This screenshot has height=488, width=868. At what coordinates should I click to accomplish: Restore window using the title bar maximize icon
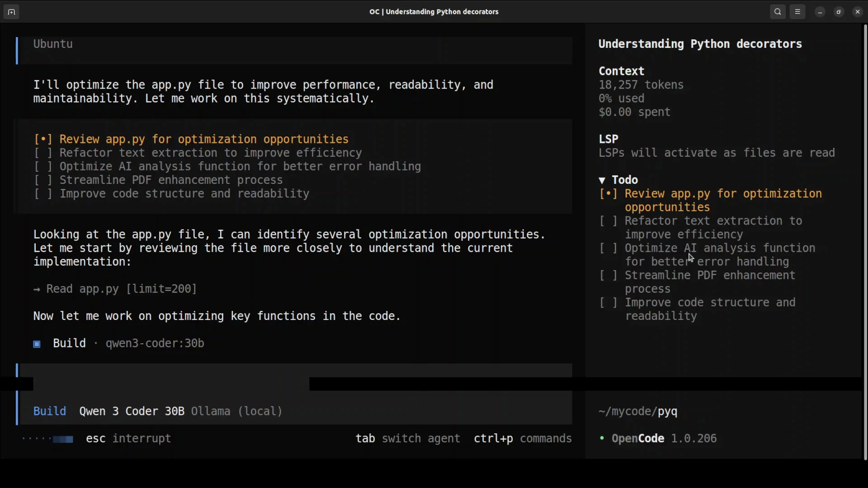839,12
